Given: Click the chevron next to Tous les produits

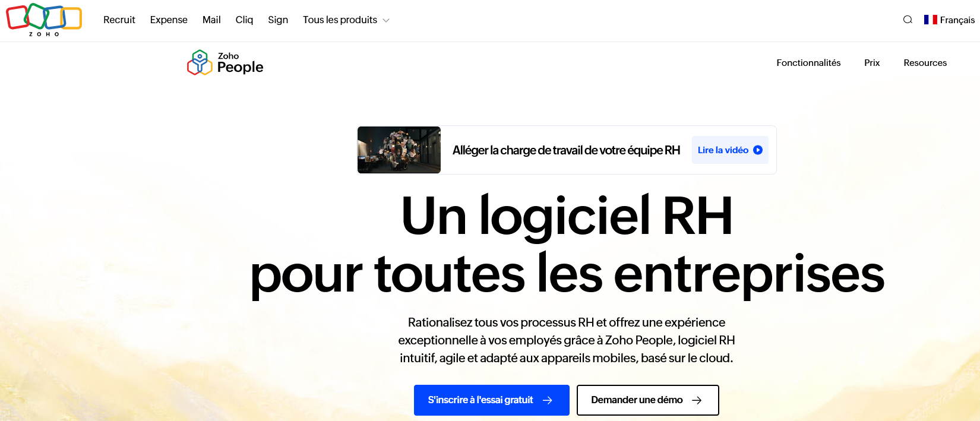Looking at the screenshot, I should tap(386, 20).
